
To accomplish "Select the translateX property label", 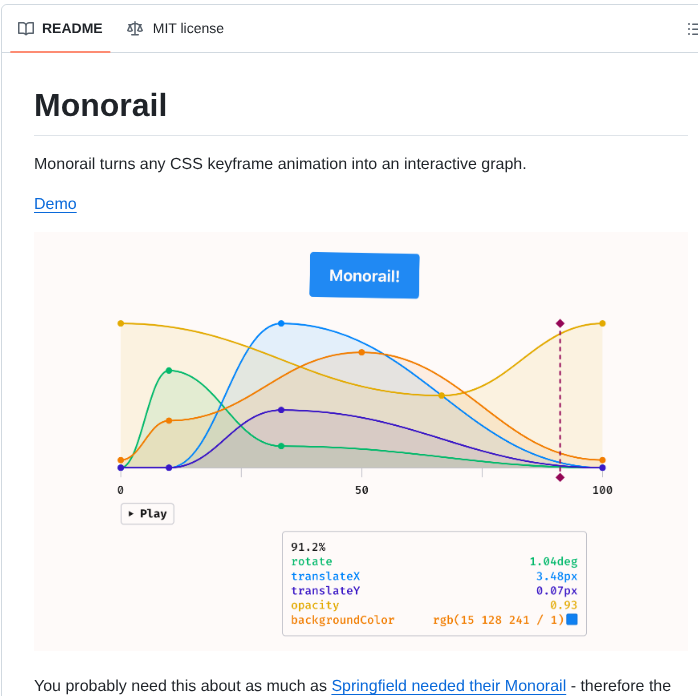I will point(325,576).
